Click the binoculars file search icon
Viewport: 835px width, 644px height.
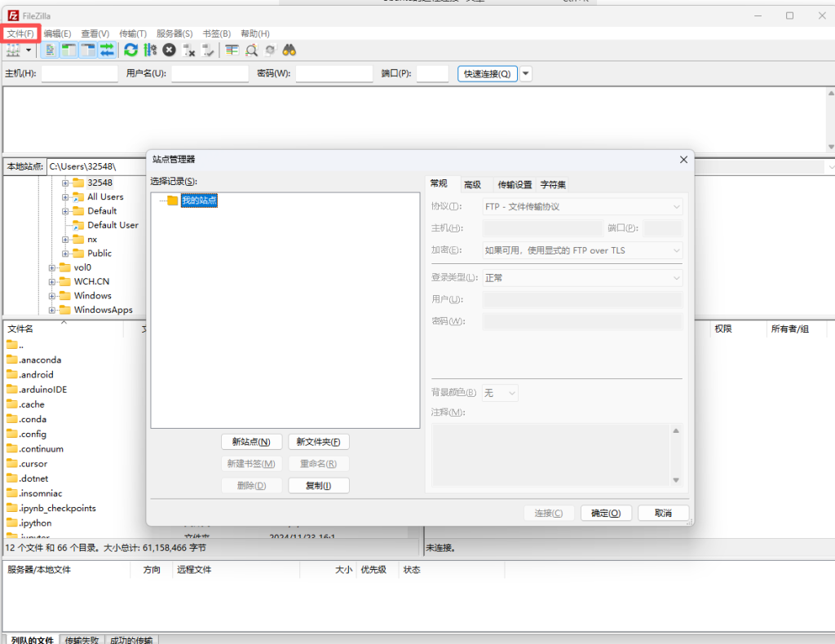point(289,51)
